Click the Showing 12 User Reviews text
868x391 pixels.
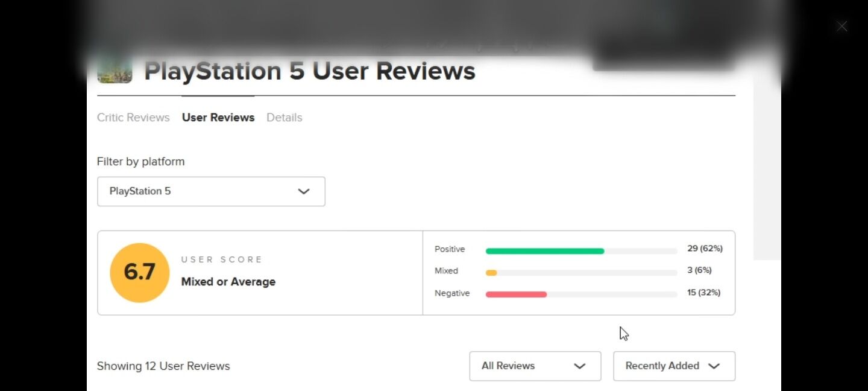pos(163,366)
